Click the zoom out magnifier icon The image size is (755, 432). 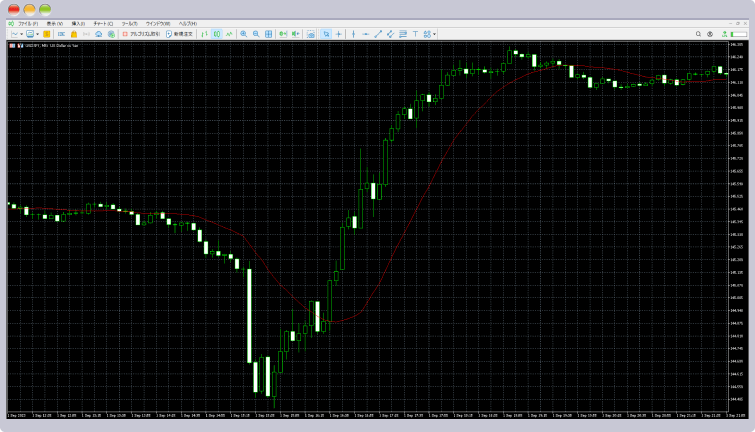coord(256,34)
